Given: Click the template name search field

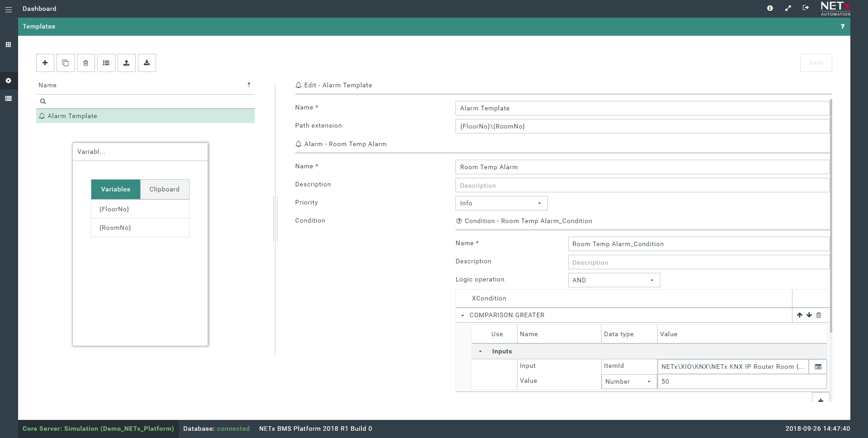Looking at the screenshot, I should (x=145, y=101).
